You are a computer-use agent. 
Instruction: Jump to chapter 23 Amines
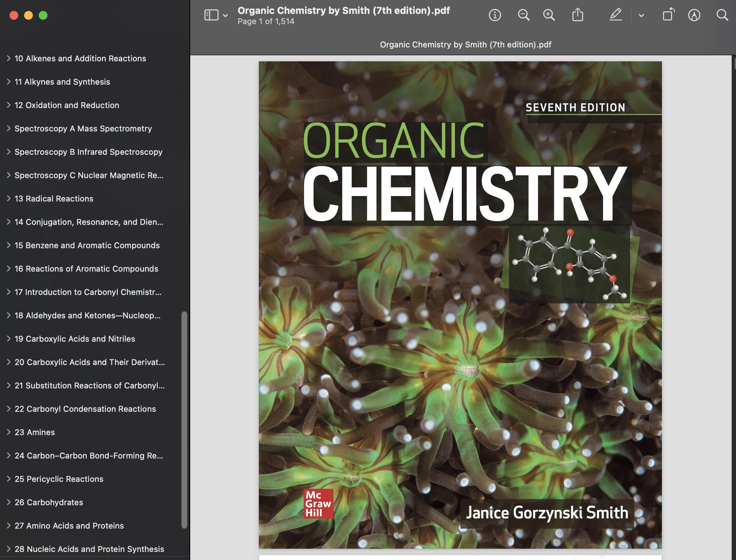tap(35, 432)
